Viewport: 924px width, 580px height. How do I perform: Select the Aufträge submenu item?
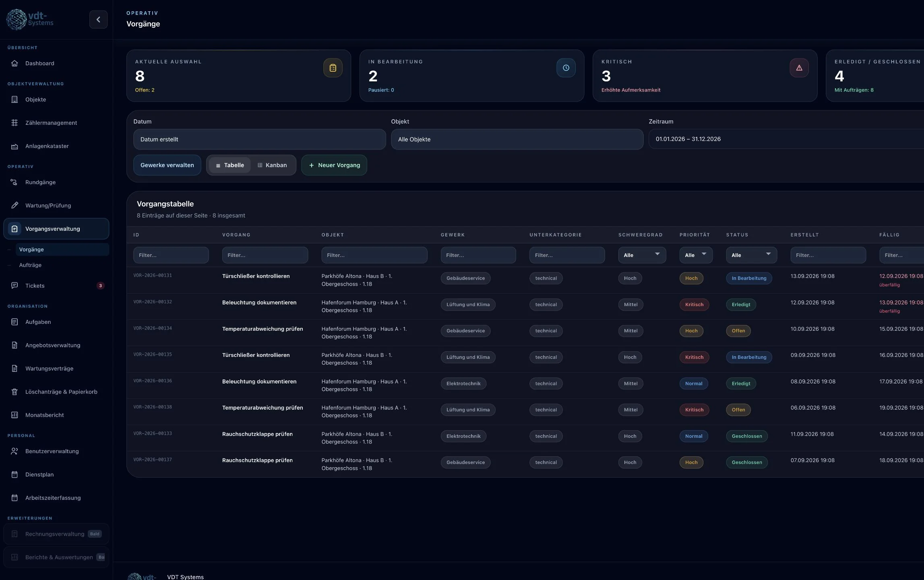(x=62, y=265)
